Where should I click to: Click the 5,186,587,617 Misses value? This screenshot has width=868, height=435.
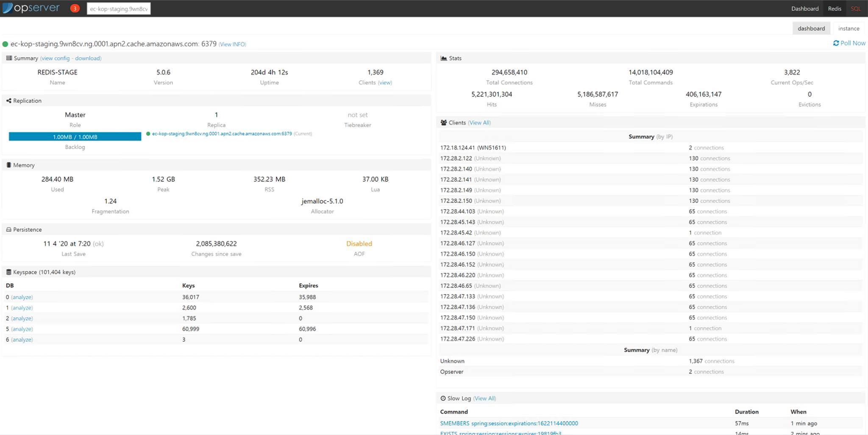598,94
